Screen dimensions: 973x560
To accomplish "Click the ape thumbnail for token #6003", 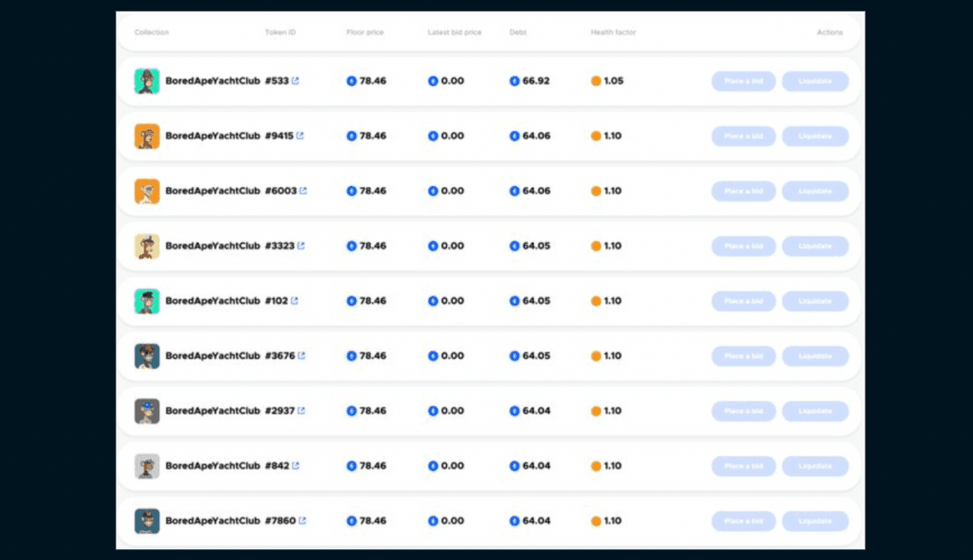I will pyautogui.click(x=147, y=191).
